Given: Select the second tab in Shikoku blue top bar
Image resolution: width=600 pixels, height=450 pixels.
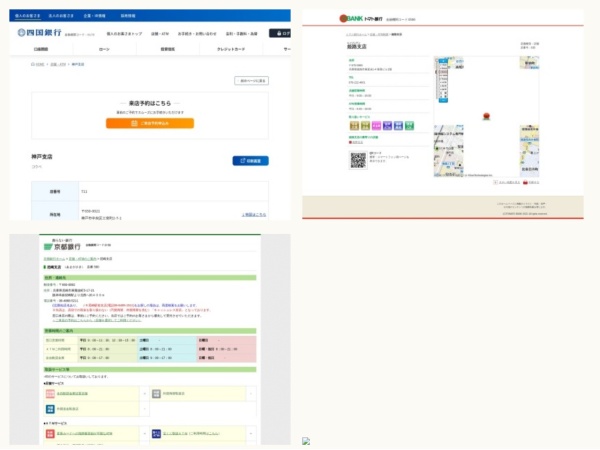Looking at the screenshot, I should pyautogui.click(x=61, y=16).
